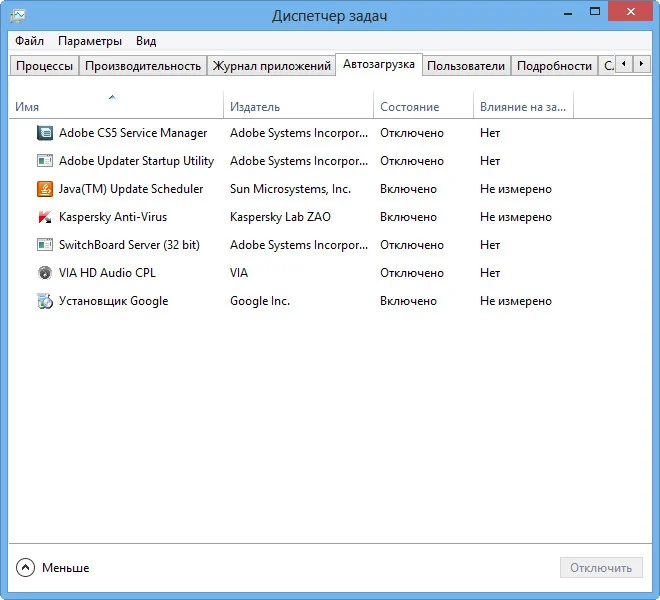Image resolution: width=660 pixels, height=600 pixels.
Task: Click Не измерено for Java Update Scheduler
Action: click(x=516, y=189)
